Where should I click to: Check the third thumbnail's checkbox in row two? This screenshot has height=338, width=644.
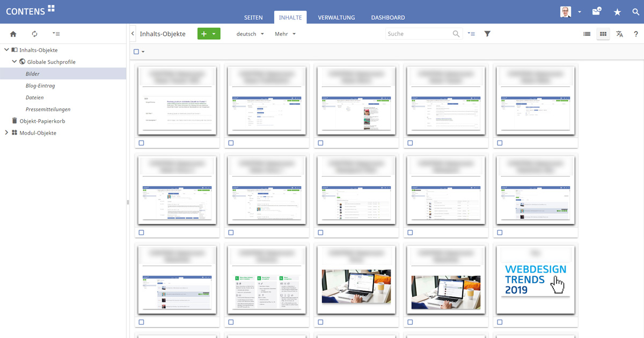[321, 233]
